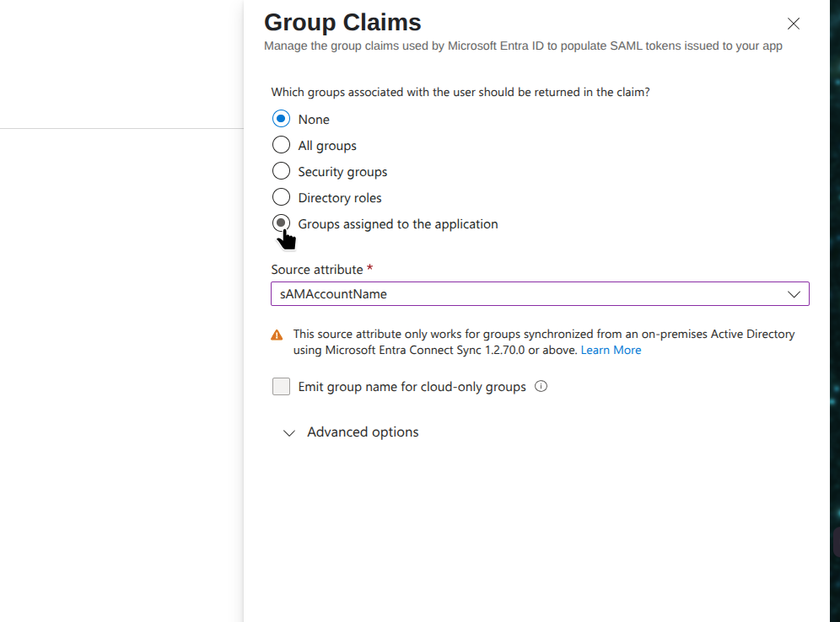Choose Groups assigned to the application radio
840x622 pixels.
pos(282,223)
